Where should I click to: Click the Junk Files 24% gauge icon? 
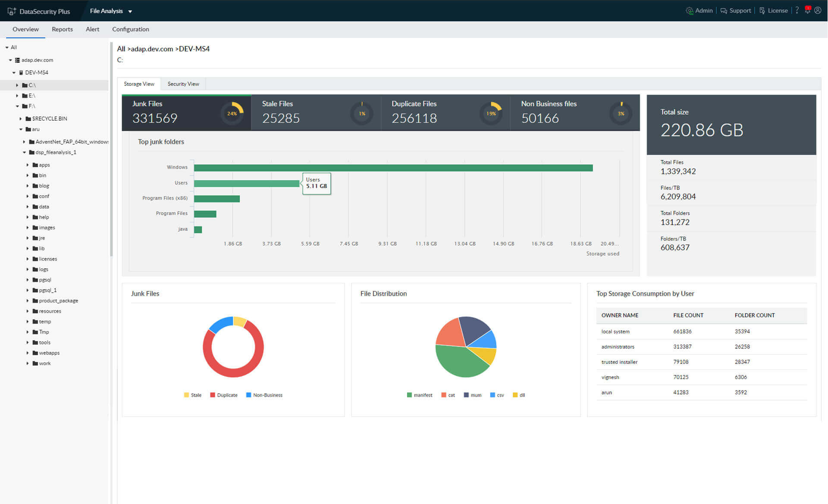(x=232, y=113)
